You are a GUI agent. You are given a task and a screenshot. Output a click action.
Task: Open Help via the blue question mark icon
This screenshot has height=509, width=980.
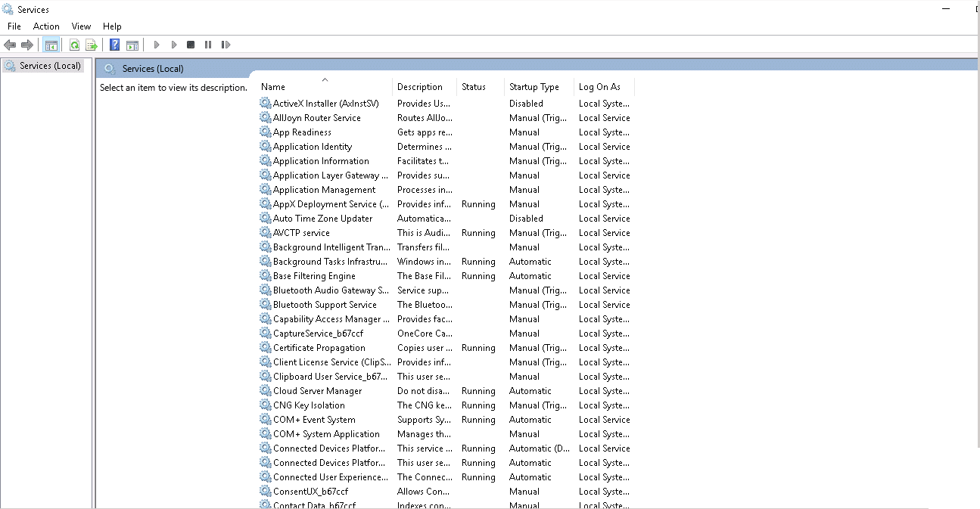click(114, 45)
